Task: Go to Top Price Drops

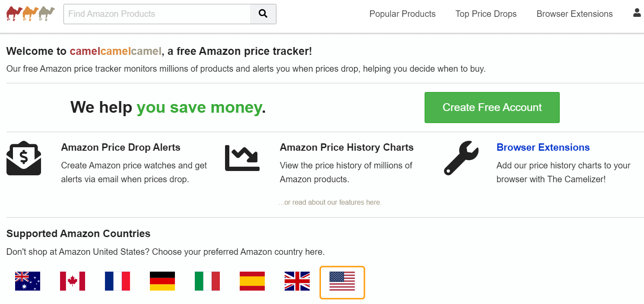Action: [486, 14]
